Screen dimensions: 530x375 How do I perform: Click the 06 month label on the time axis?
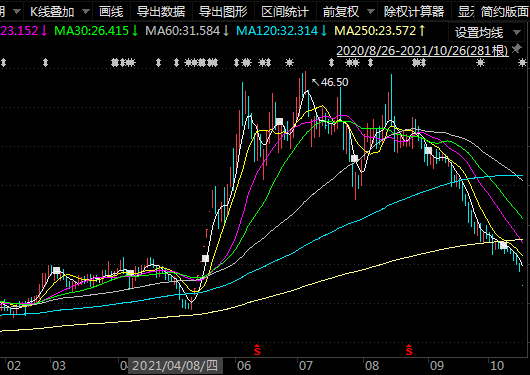coord(244,366)
